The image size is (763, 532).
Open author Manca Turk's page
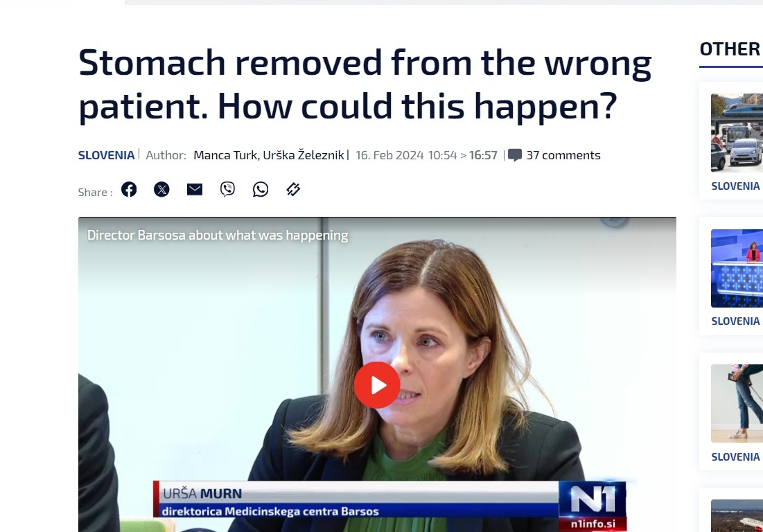225,155
